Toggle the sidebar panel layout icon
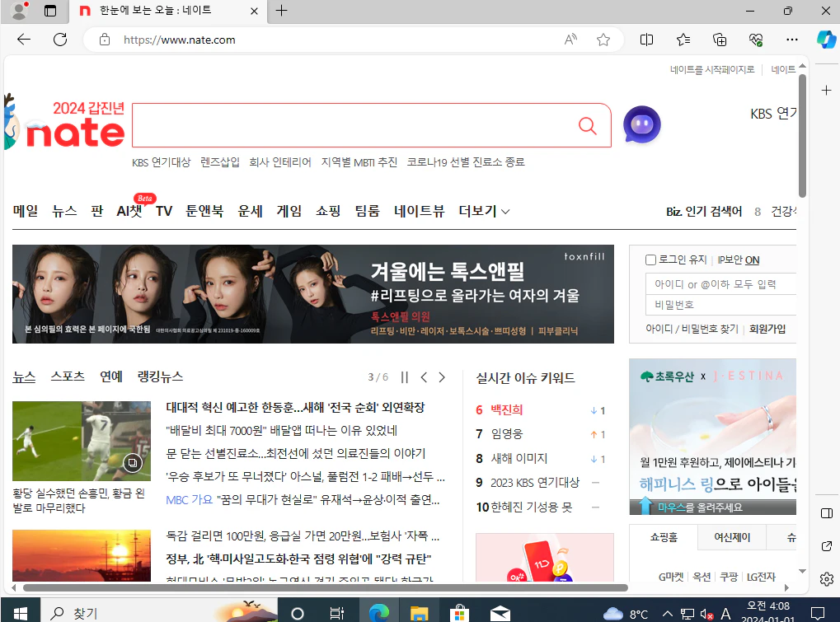This screenshot has width=840, height=622. [826, 513]
